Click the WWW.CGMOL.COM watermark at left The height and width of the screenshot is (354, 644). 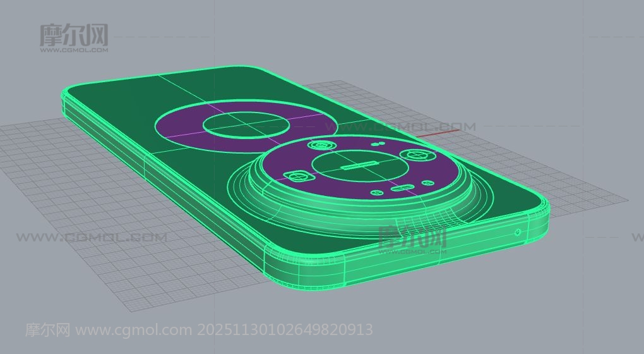pyautogui.click(x=92, y=238)
